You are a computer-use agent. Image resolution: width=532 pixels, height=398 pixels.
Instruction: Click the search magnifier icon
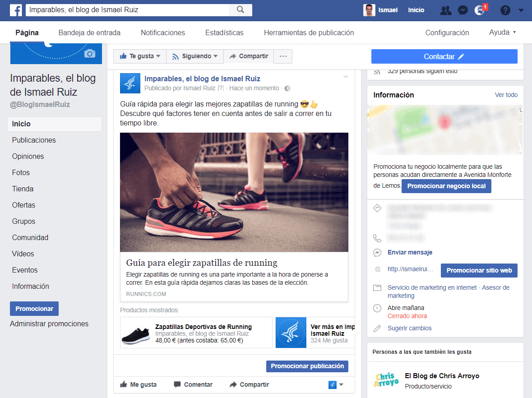click(240, 10)
